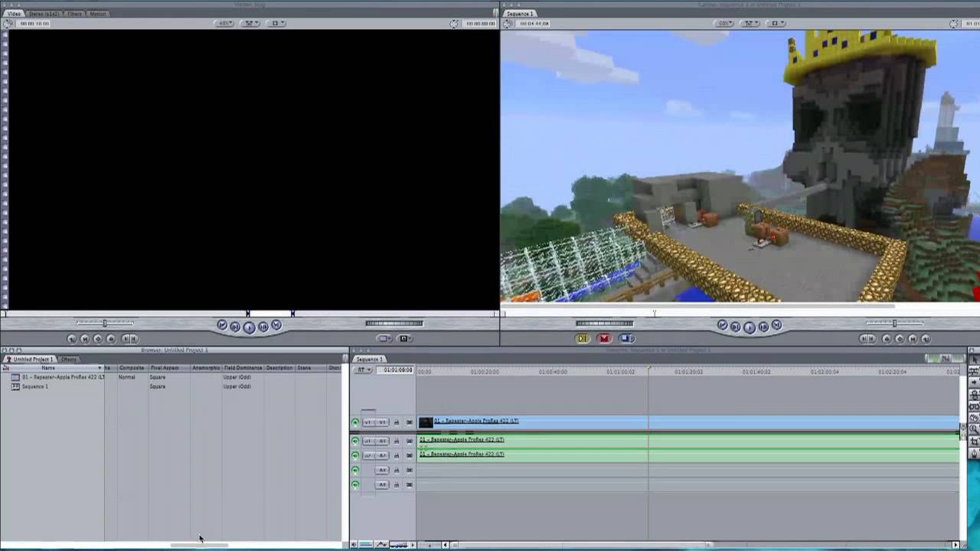Click Play Around Current Frame in the Viewer

pos(263,327)
